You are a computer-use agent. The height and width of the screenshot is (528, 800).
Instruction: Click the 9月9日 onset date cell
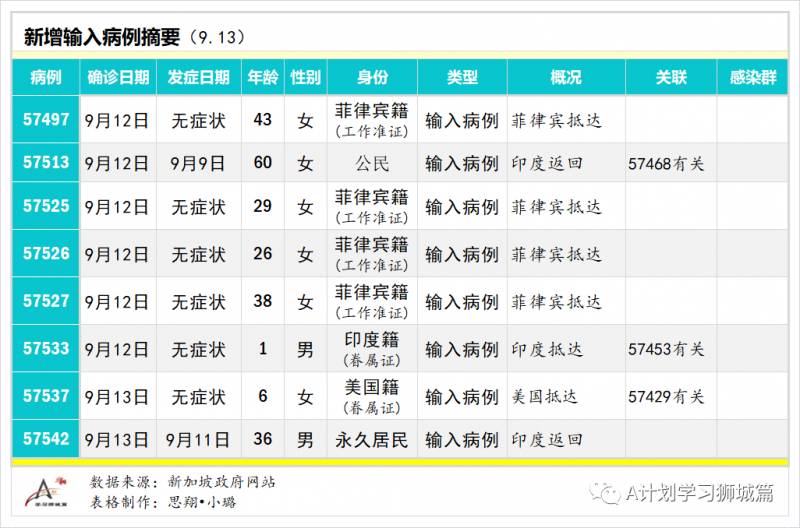tap(197, 163)
